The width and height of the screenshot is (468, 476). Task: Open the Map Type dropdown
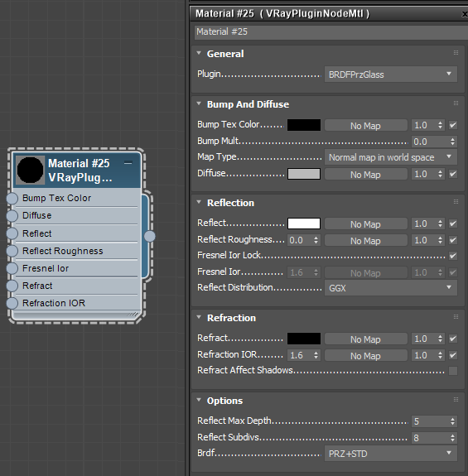tap(391, 157)
